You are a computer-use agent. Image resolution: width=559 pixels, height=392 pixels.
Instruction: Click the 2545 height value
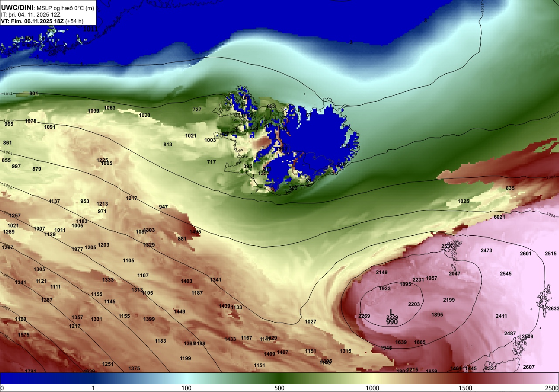pos(506,274)
